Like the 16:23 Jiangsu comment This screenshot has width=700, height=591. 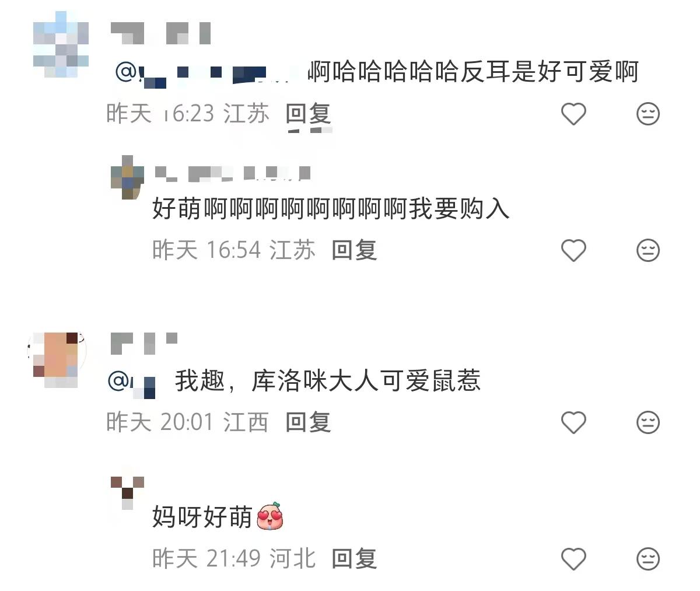(x=573, y=114)
